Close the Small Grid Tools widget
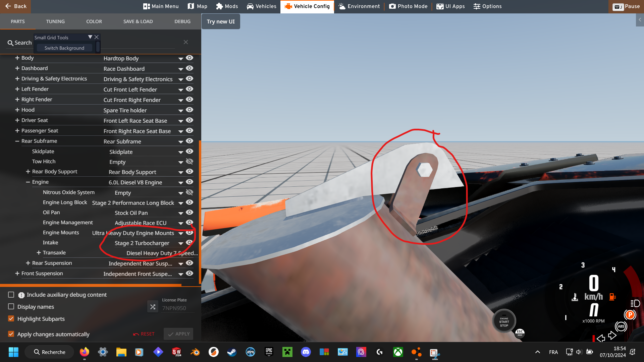The height and width of the screenshot is (362, 644). pos(97,37)
